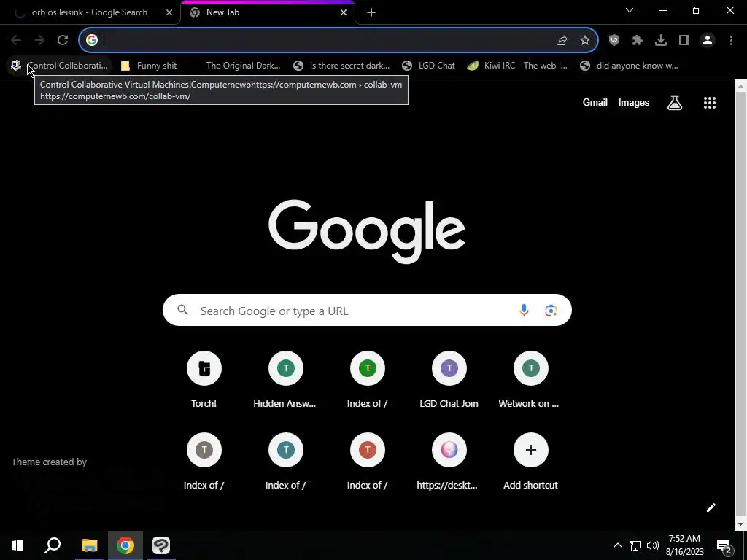Open the Windows Start menu

coord(18,545)
